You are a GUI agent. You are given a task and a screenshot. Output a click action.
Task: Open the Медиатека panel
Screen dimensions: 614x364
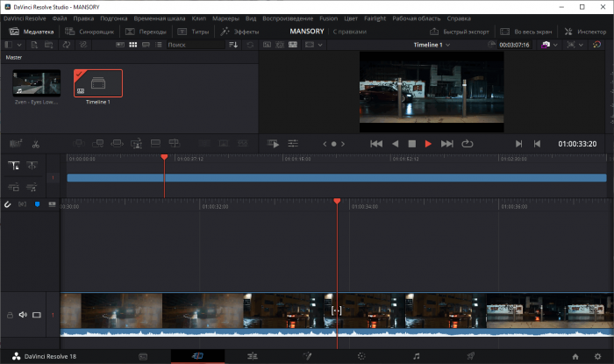coord(32,32)
